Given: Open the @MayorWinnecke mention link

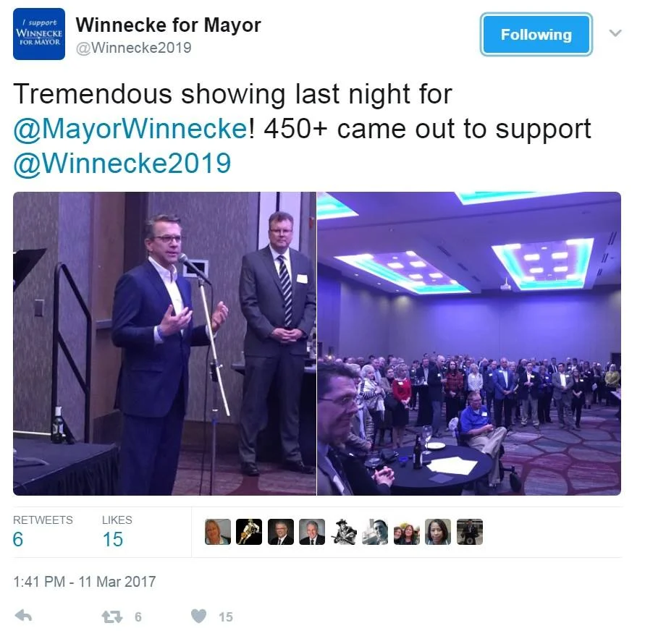Looking at the screenshot, I should click(x=130, y=129).
